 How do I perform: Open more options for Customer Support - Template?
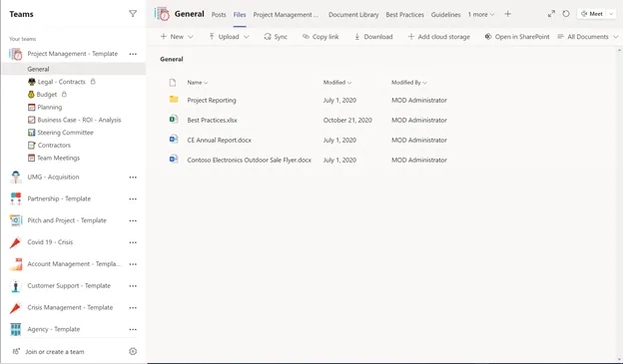click(133, 286)
